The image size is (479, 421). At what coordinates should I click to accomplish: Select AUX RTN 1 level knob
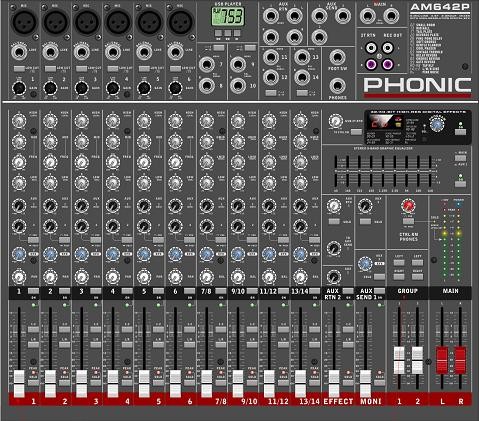tap(334, 206)
